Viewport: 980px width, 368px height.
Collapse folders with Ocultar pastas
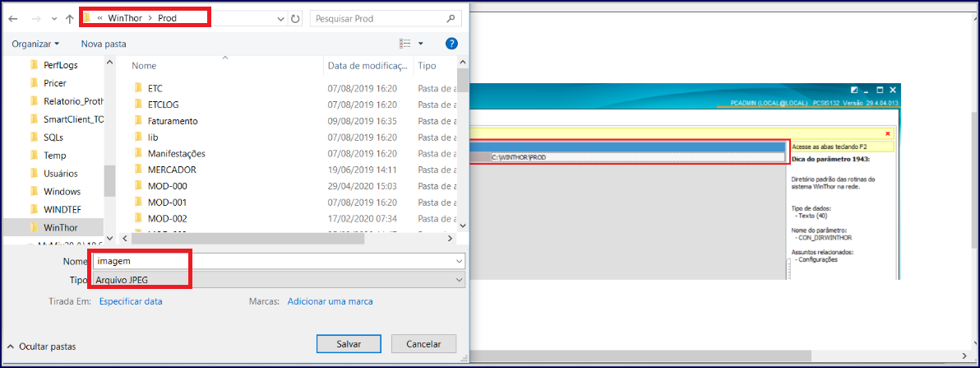(x=42, y=346)
